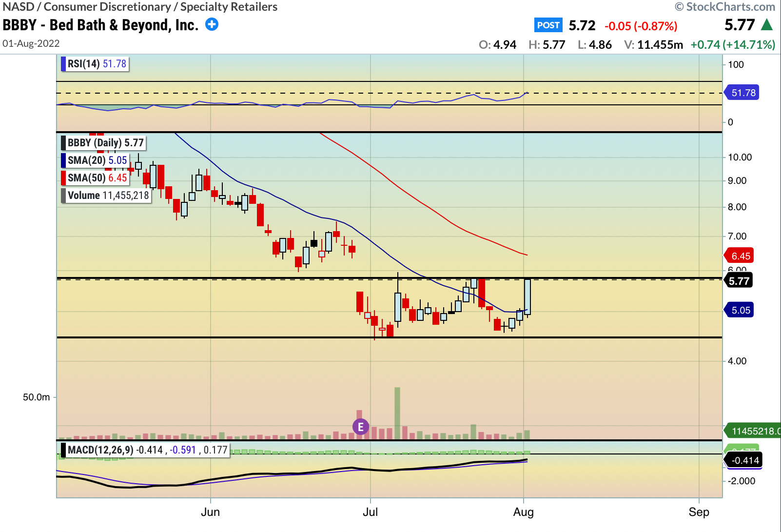Click the NASD / Consumer Discretionary sector text
This screenshot has width=781, height=532.
click(x=140, y=7)
